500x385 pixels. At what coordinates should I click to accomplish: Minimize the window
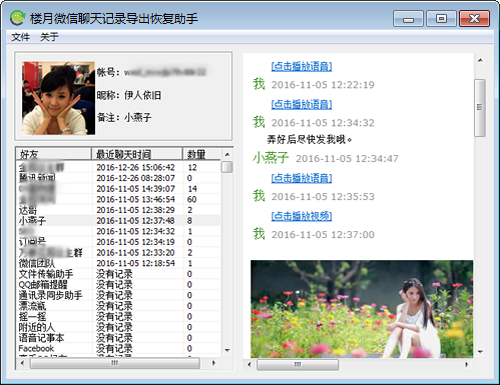408,18
